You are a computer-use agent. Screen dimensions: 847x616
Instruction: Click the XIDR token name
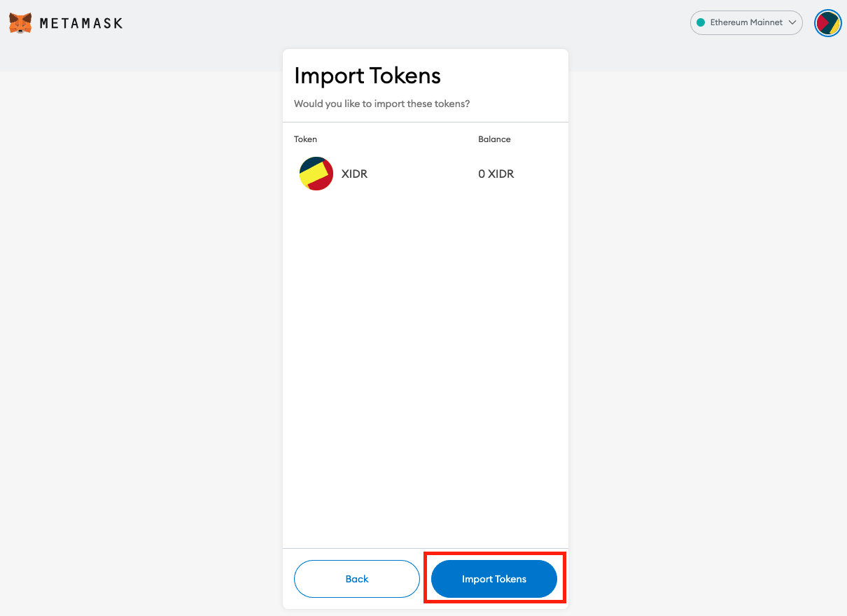pyautogui.click(x=354, y=174)
